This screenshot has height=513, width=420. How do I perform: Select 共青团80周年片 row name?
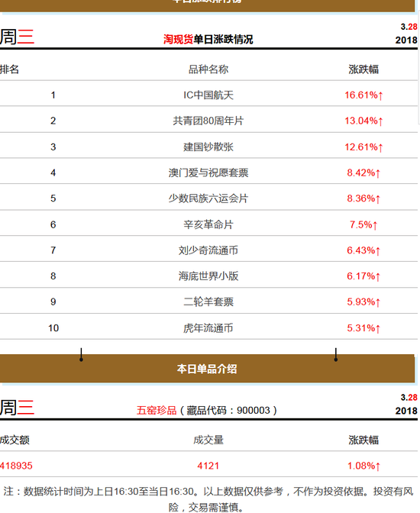[x=208, y=121]
